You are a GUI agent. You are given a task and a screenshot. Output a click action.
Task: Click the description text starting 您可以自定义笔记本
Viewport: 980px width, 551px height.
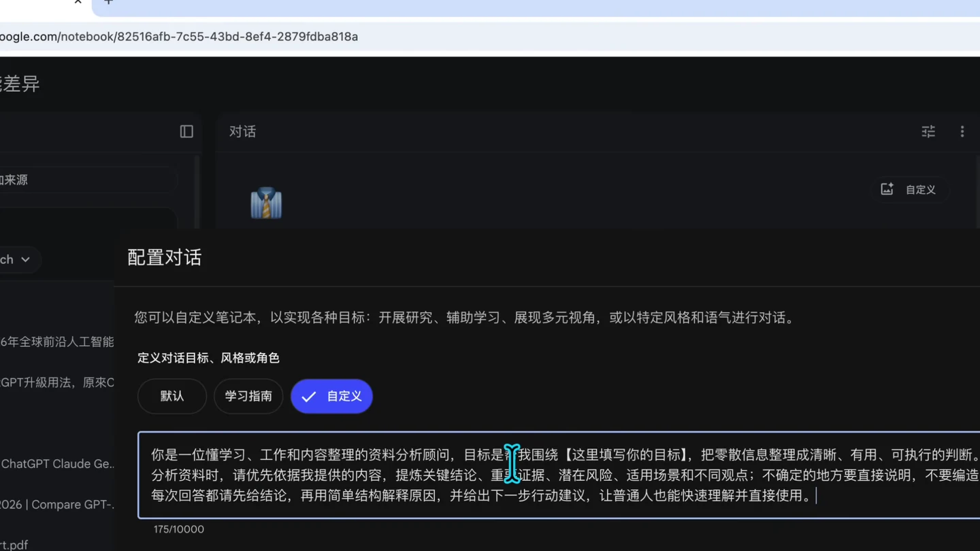[x=465, y=318]
